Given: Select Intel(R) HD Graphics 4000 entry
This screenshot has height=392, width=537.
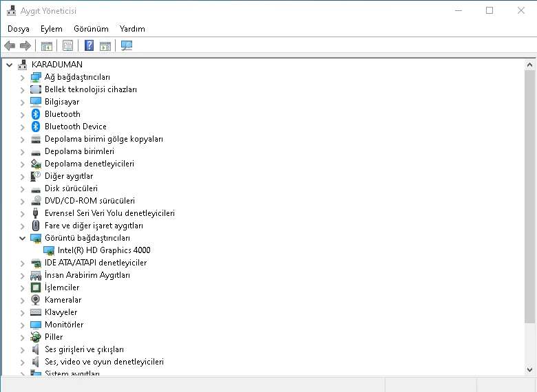Looking at the screenshot, I should [x=104, y=250].
